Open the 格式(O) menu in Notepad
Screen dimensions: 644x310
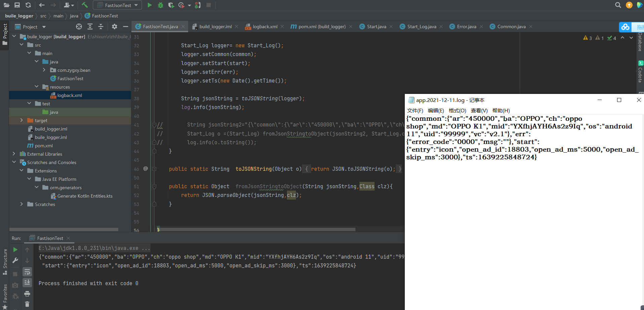(458, 111)
